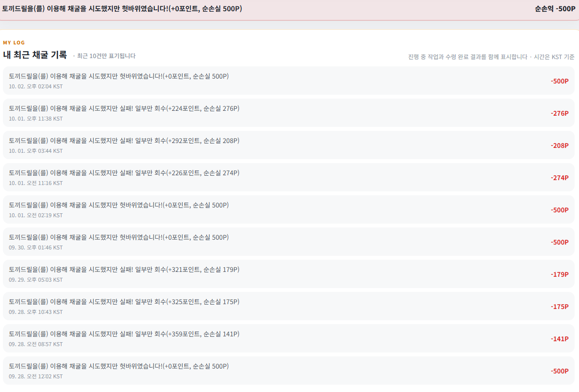The image size is (579, 392).
Task: Select the timestamp "10. 02. 오후 02:04 KST"
Action: 36,86
